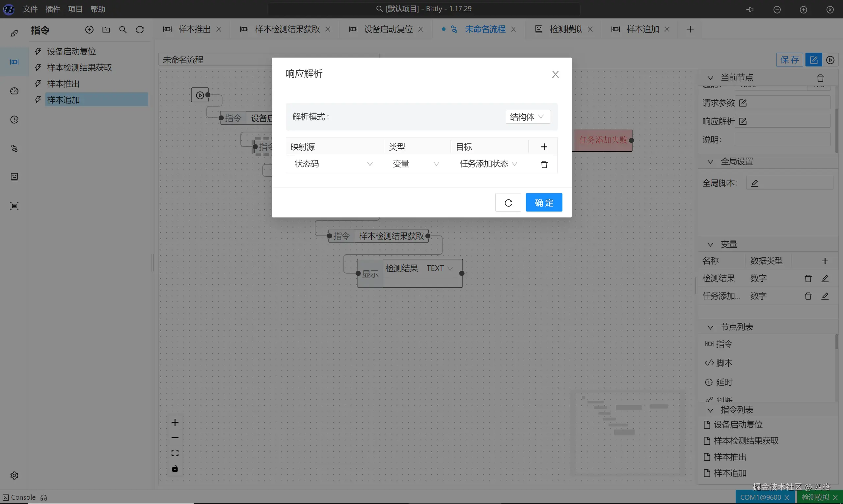The image size is (843, 504).
Task: Search commands with the magnifier icon
Action: click(123, 30)
